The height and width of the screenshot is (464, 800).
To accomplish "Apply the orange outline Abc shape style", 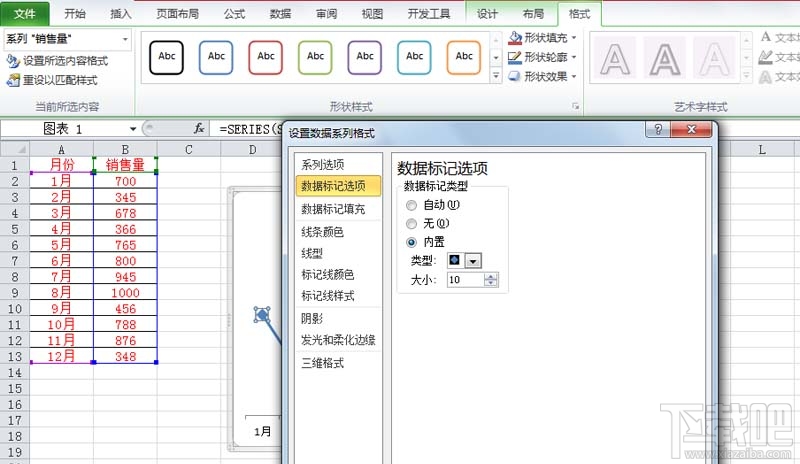I will [x=463, y=57].
